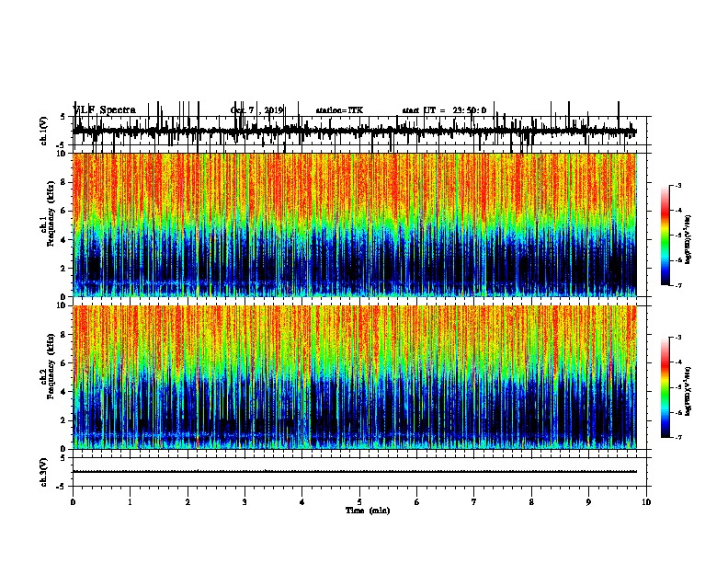The image size is (728, 563).
Task: Select the "station=ITK" header text
Action: pos(339,110)
